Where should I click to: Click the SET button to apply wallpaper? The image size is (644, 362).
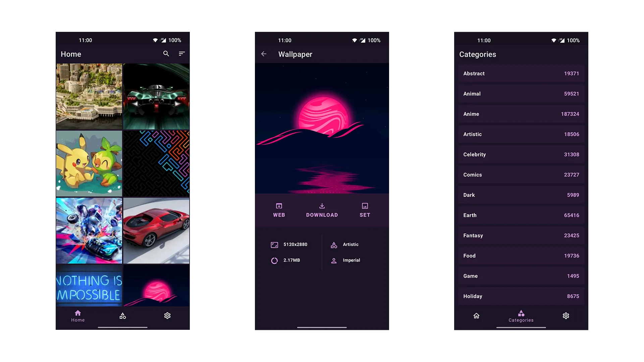pos(365,210)
